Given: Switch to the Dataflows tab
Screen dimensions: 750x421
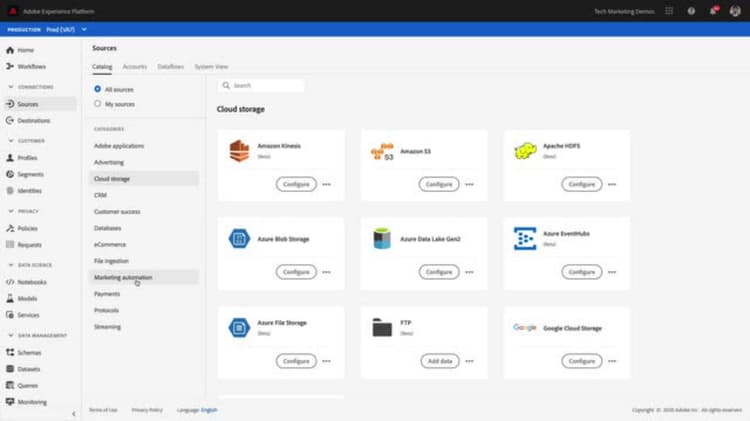Looking at the screenshot, I should (171, 66).
